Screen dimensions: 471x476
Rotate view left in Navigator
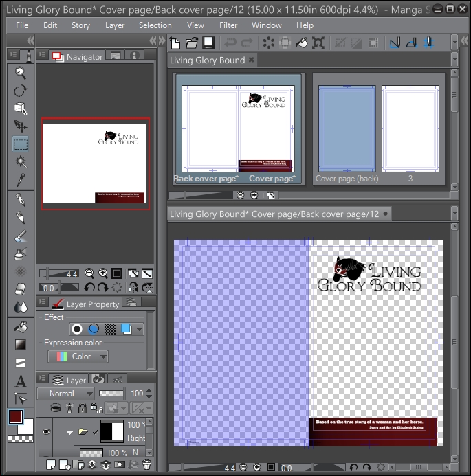point(89,287)
